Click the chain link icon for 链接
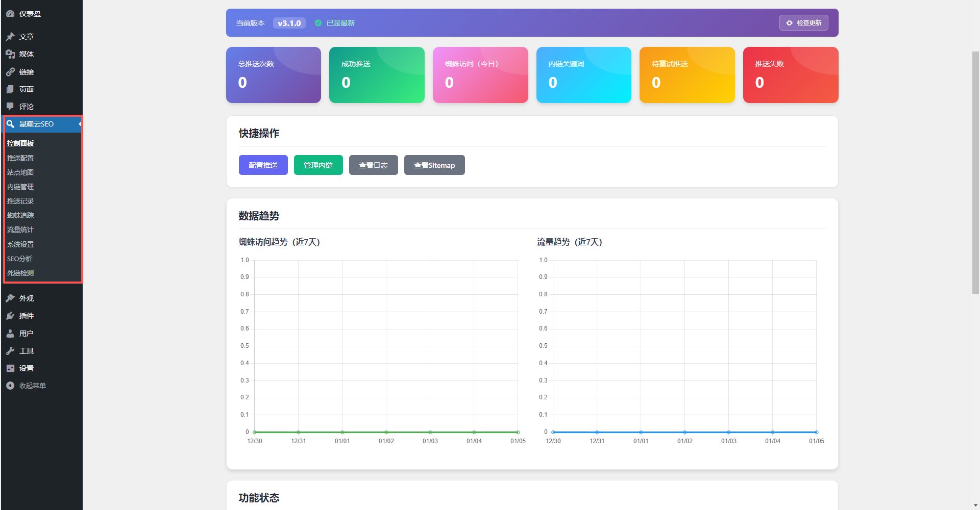Screen dimensions: 980x510 click(10, 72)
